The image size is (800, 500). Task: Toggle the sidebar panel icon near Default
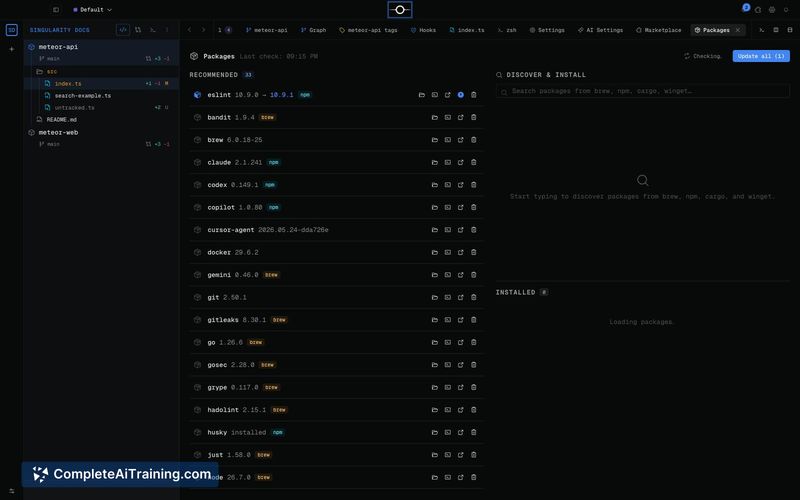click(x=56, y=10)
